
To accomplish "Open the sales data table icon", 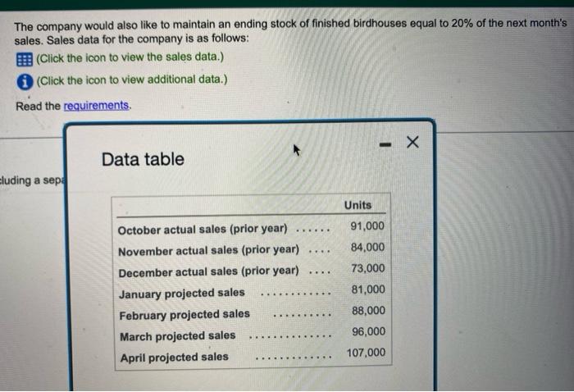I will pos(24,59).
